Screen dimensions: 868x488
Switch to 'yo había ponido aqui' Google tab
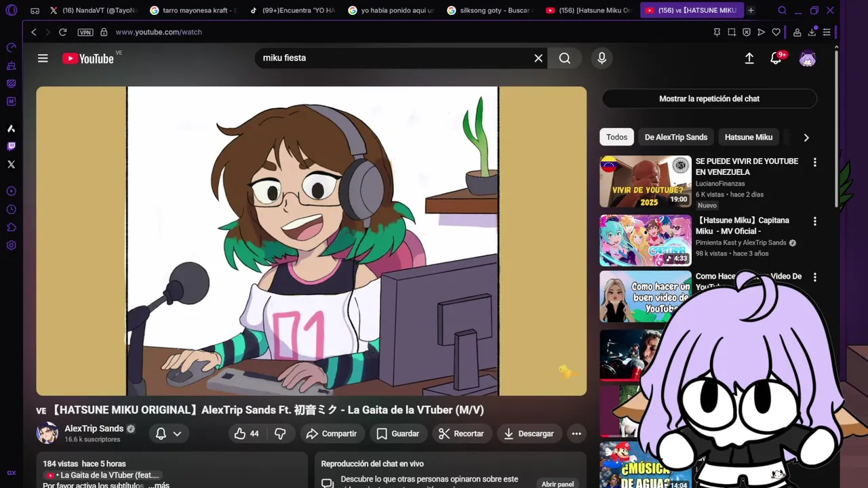tap(391, 10)
